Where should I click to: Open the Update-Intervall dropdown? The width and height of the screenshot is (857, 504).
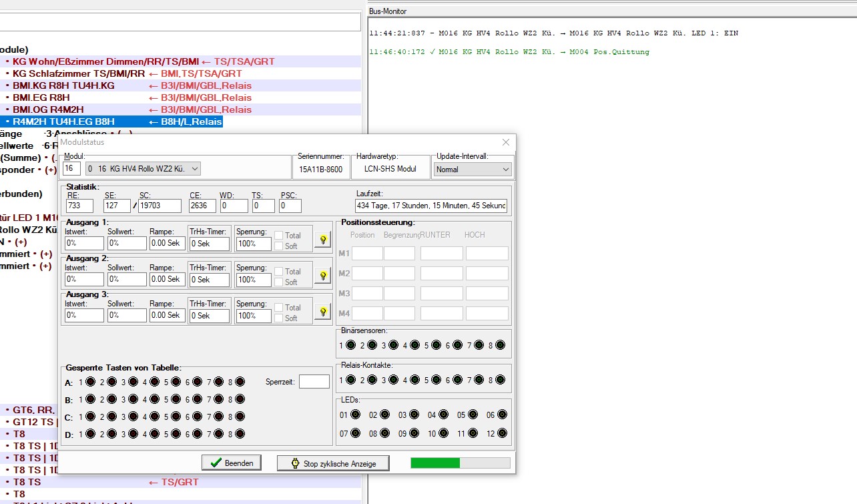point(472,170)
